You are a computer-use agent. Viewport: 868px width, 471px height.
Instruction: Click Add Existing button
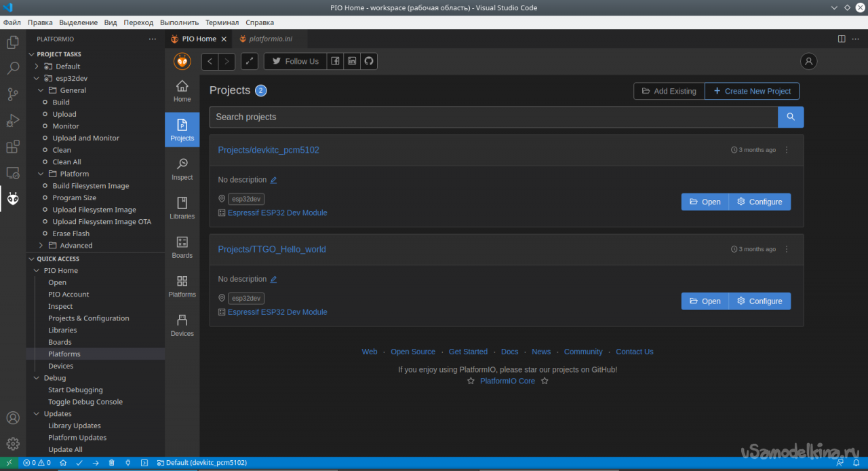(x=669, y=91)
